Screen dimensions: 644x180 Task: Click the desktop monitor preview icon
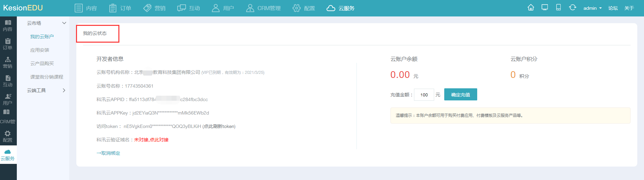point(545,8)
